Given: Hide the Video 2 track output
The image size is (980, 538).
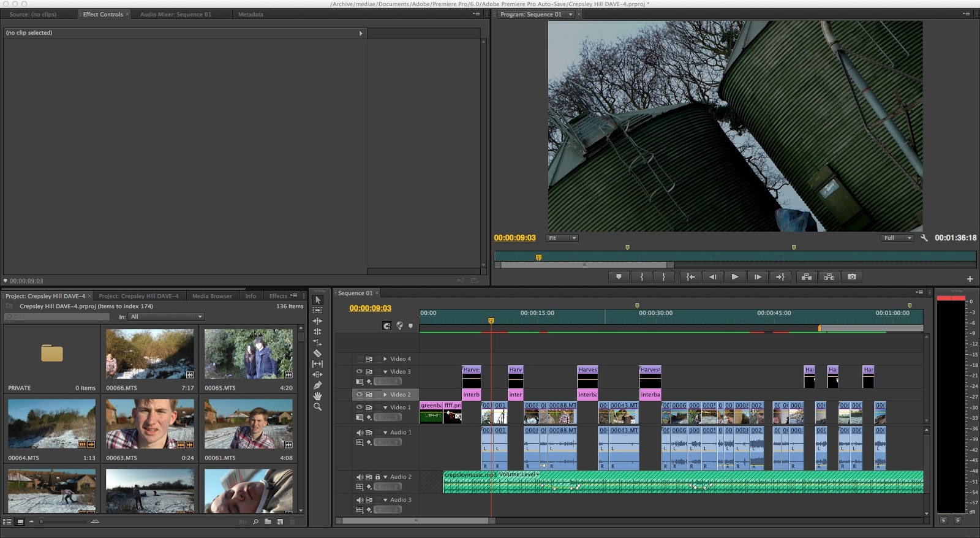Looking at the screenshot, I should tap(360, 395).
